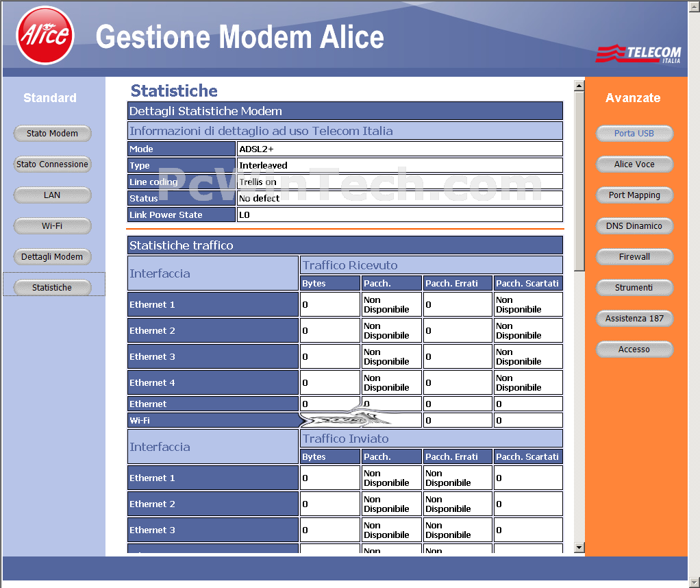This screenshot has height=588, width=700.
Task: Click the Alice red logo icon
Action: click(x=45, y=36)
